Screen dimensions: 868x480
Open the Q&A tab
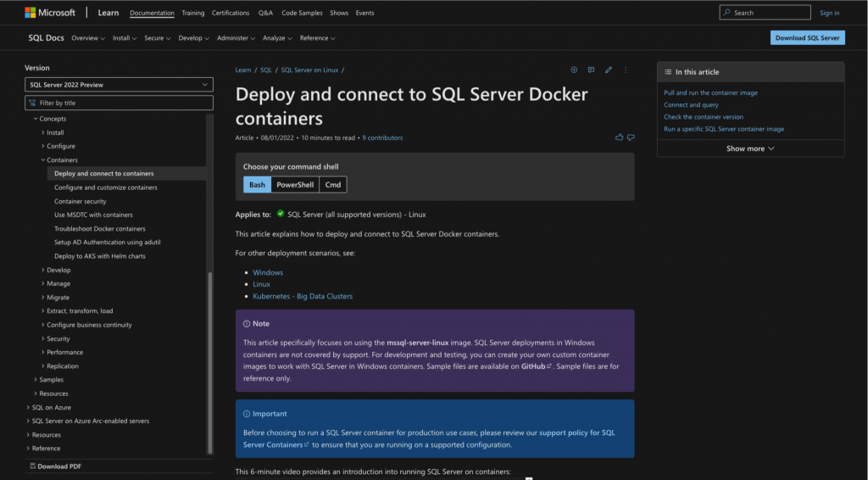point(265,13)
